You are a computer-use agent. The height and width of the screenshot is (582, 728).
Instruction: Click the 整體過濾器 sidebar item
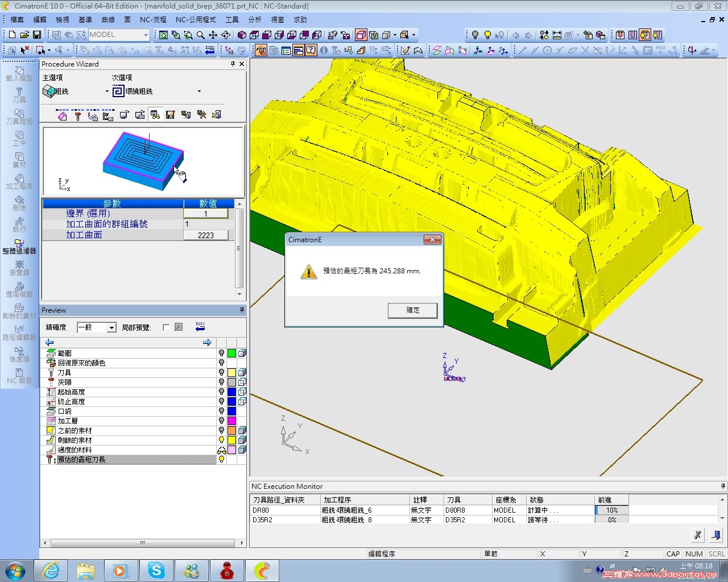19,246
